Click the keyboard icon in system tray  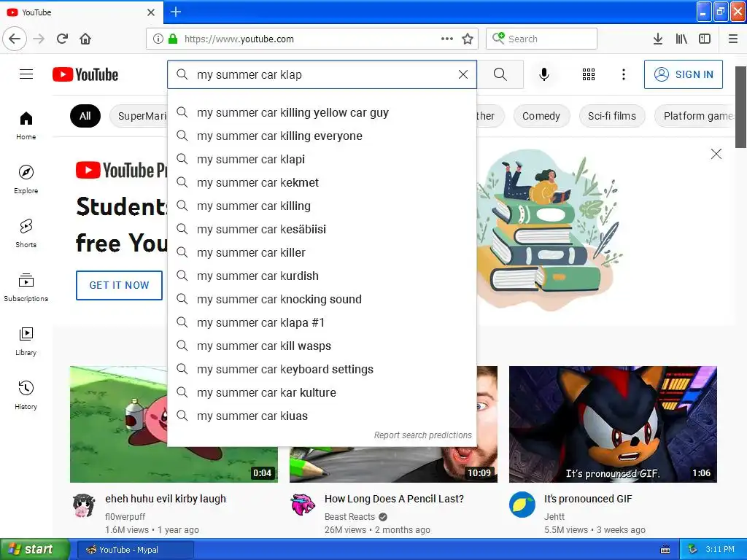tap(665, 550)
